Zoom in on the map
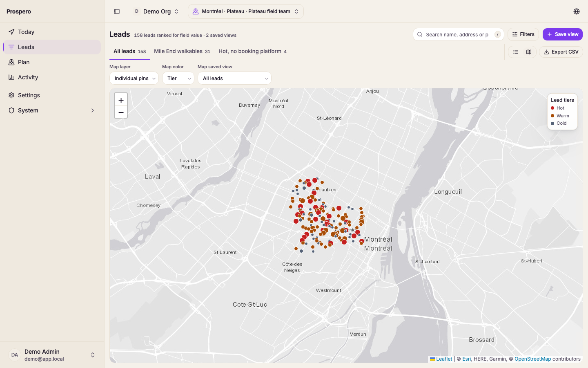Viewport: 588px width, 368px height. click(121, 100)
